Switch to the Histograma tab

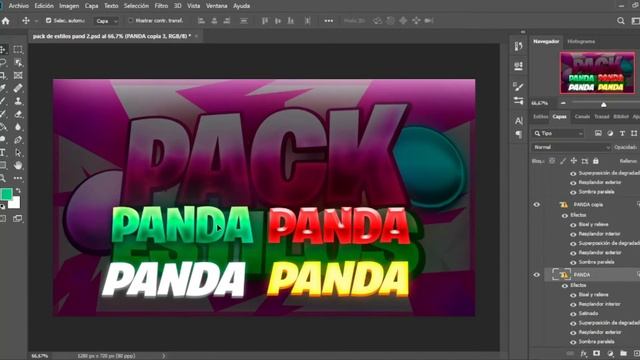(581, 42)
